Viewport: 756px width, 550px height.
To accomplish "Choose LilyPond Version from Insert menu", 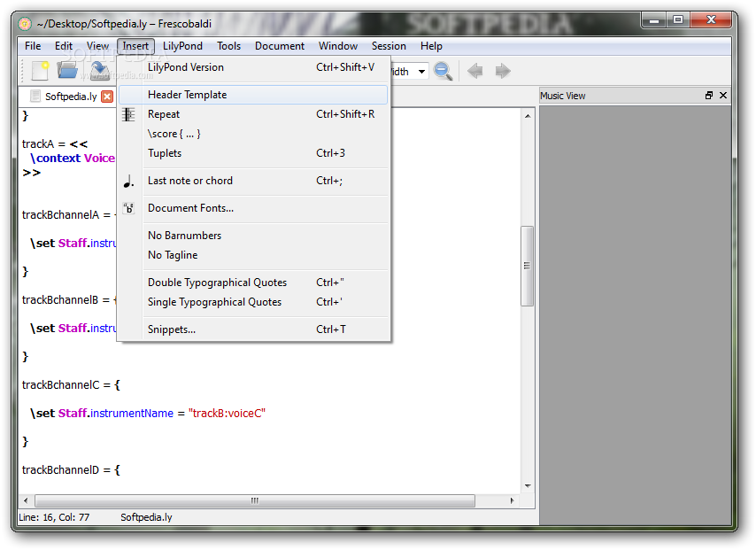I will click(x=253, y=67).
